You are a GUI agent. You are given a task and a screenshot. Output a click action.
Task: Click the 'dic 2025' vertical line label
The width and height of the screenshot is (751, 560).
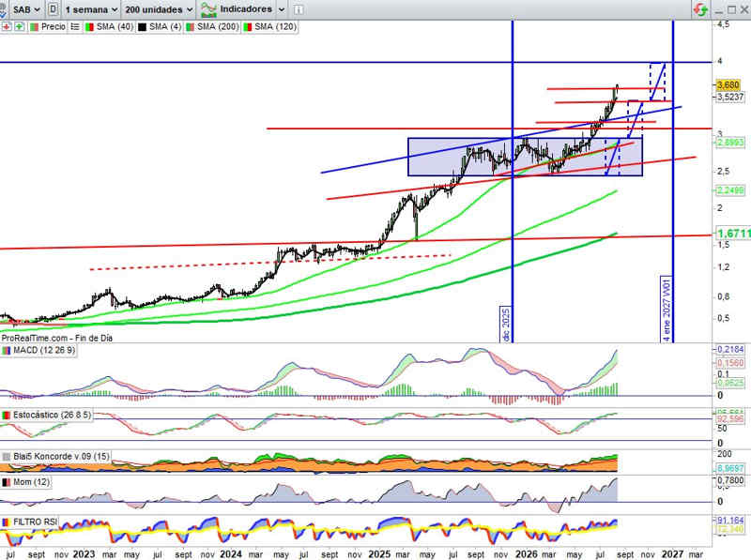pos(506,325)
